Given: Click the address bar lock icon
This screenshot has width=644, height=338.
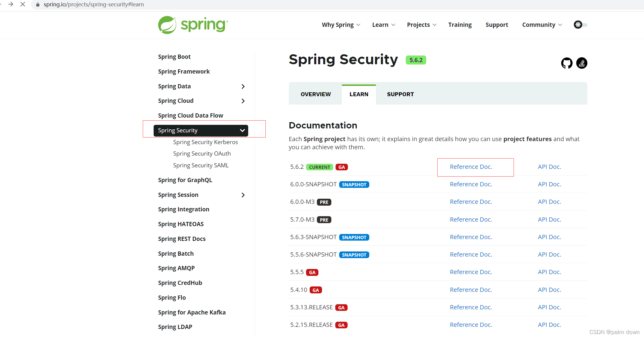Looking at the screenshot, I should pyautogui.click(x=38, y=5).
